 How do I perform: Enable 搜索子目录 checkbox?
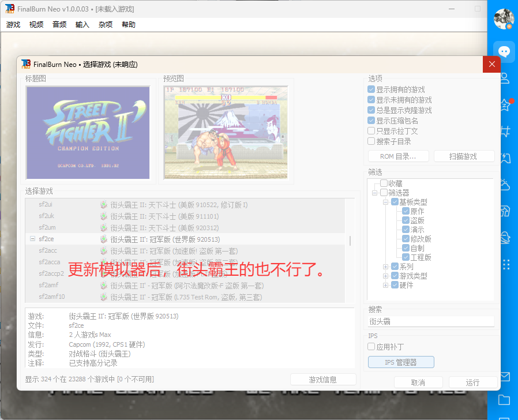(x=371, y=141)
